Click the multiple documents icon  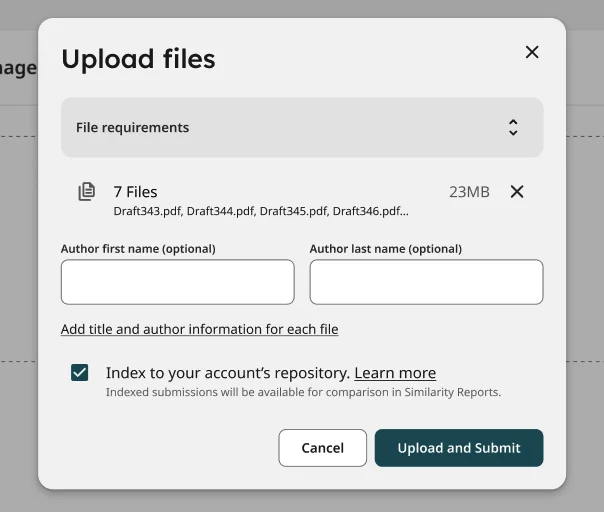point(87,191)
